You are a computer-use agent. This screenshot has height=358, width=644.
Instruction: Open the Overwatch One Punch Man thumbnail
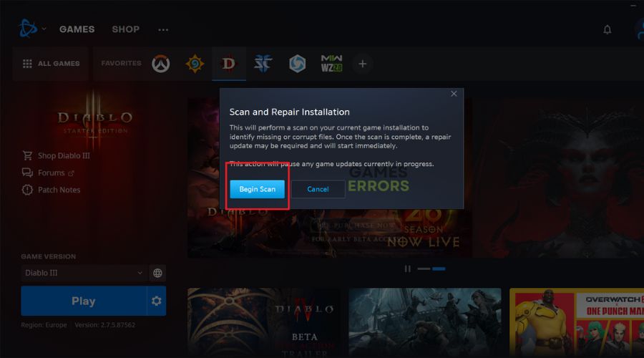[577, 321]
